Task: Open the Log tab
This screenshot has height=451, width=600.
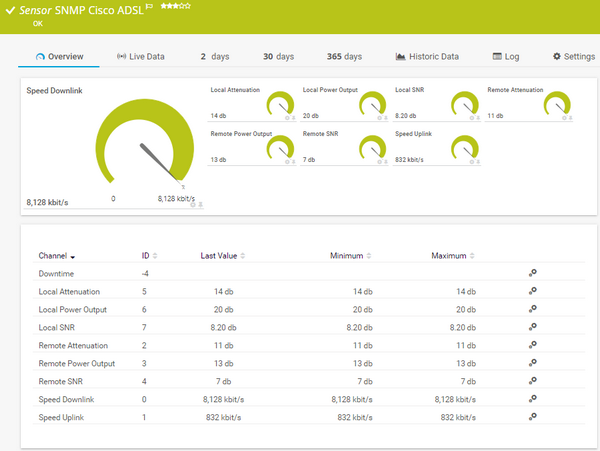Action: [x=506, y=57]
